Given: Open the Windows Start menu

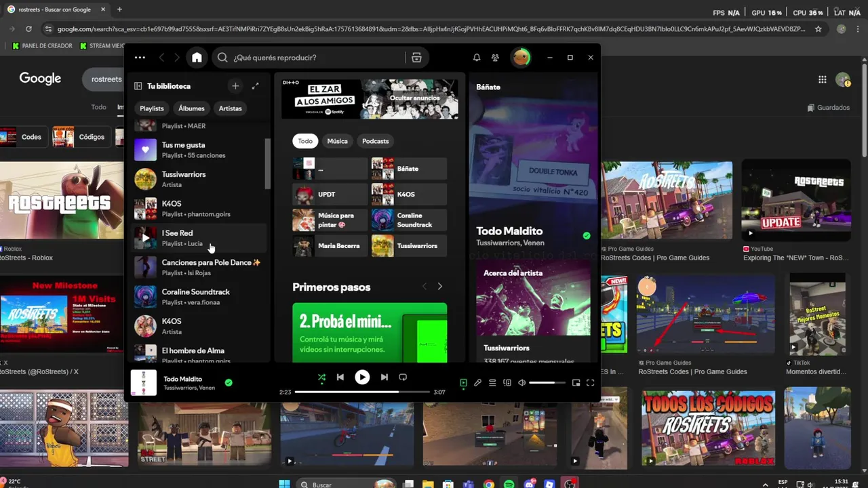Looking at the screenshot, I should [285, 484].
